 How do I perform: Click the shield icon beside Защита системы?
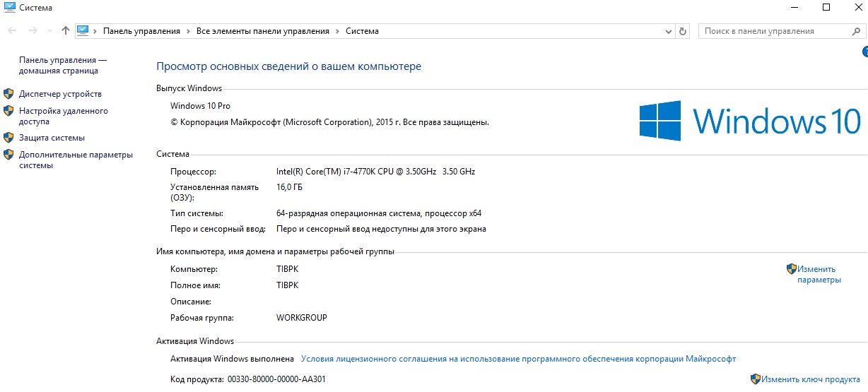point(9,138)
